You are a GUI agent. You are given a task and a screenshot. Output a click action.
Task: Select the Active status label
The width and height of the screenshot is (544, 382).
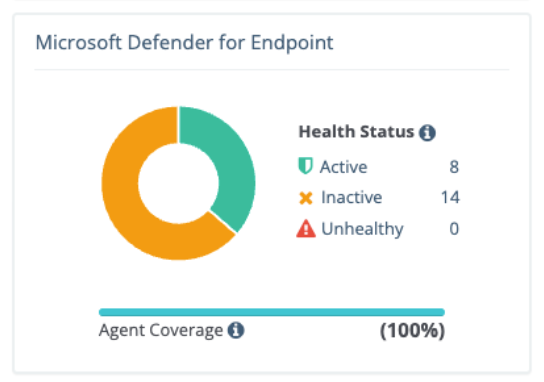point(343,167)
